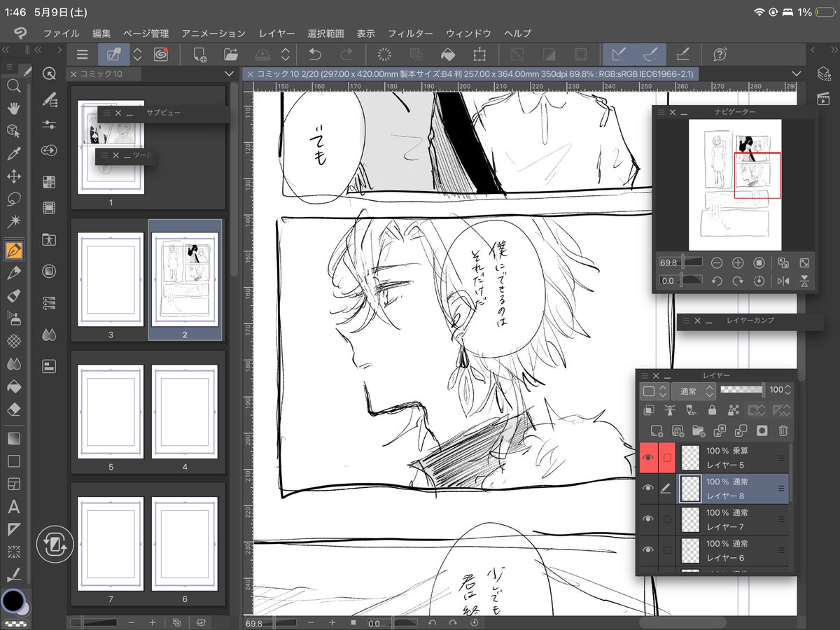Open the 表示 menu
This screenshot has height=630, width=840.
tap(365, 33)
